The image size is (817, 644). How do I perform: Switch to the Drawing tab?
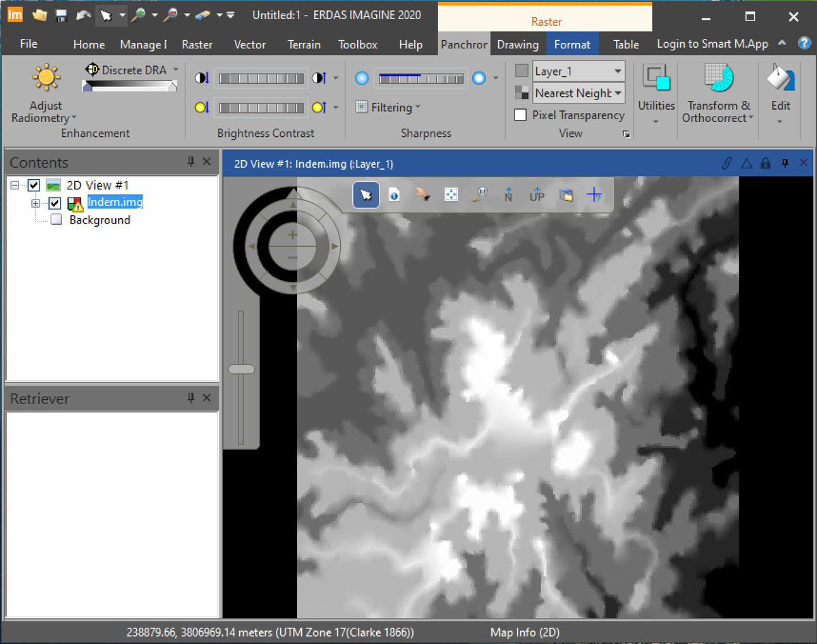(517, 44)
